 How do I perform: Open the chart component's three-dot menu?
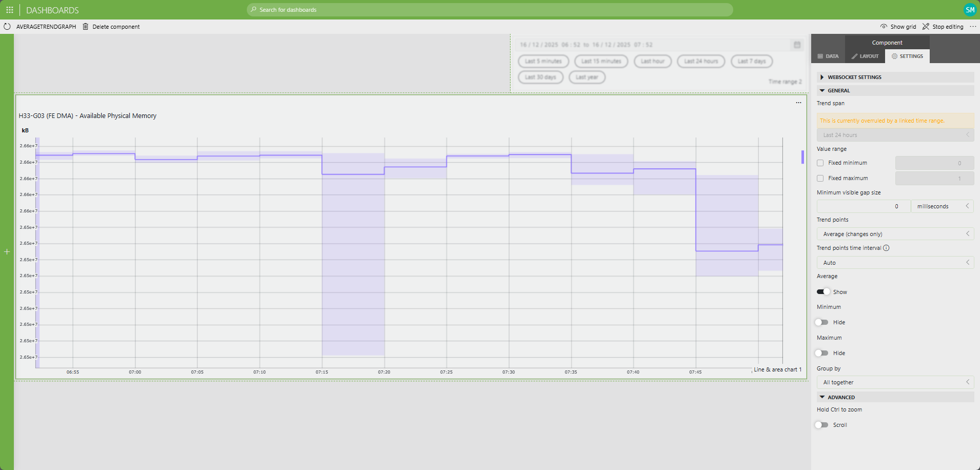tap(798, 103)
